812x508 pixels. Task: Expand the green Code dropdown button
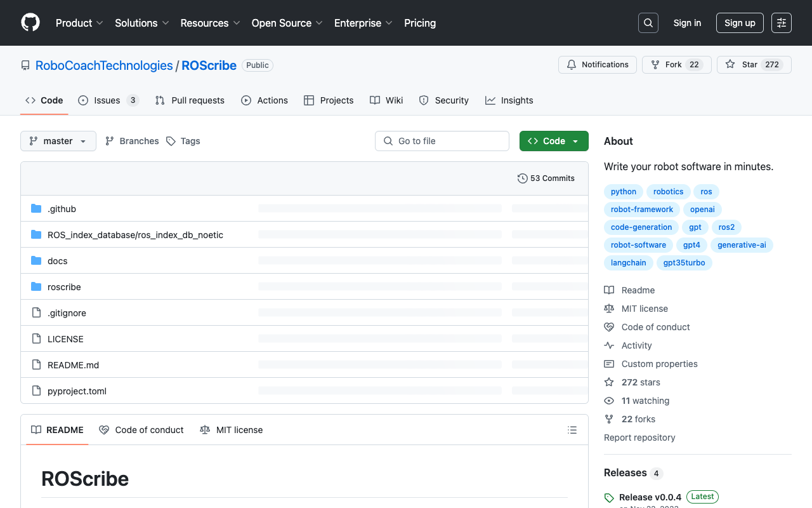[x=554, y=141]
